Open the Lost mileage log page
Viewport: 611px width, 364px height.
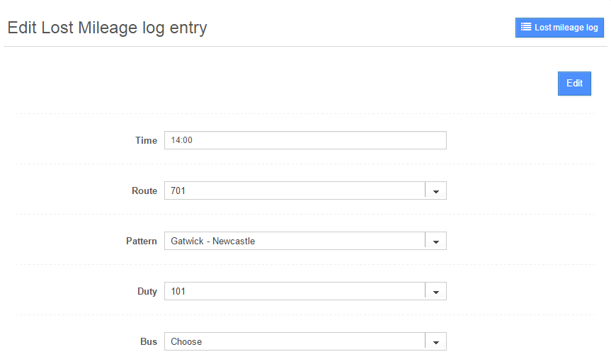(559, 28)
